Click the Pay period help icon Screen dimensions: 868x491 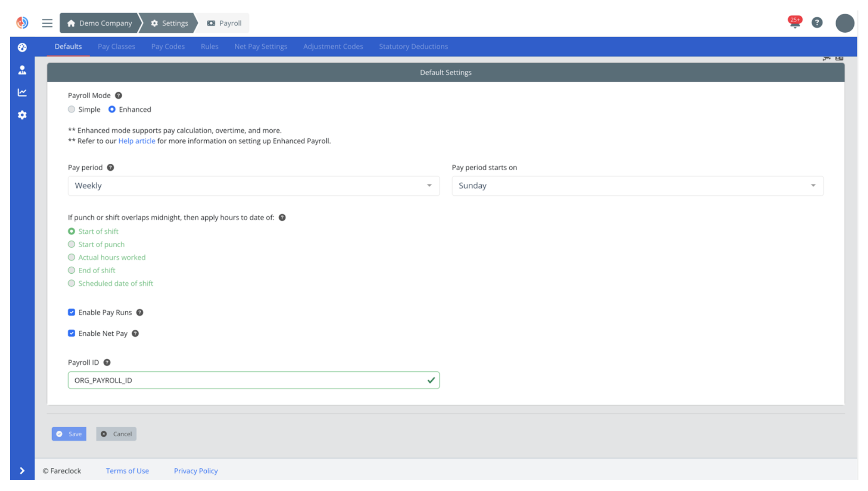click(111, 167)
